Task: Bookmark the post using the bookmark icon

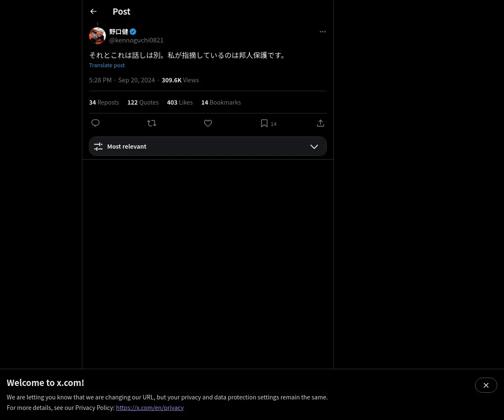Action: (264, 123)
